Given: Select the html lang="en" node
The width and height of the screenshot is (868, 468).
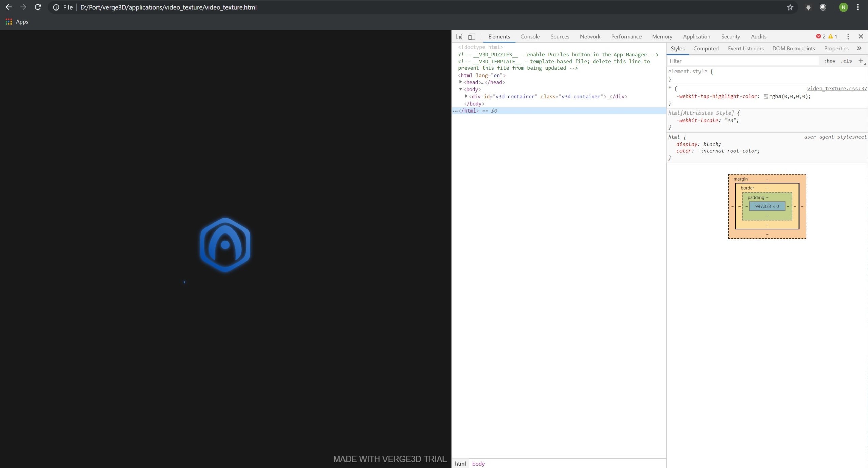Looking at the screenshot, I should point(481,75).
